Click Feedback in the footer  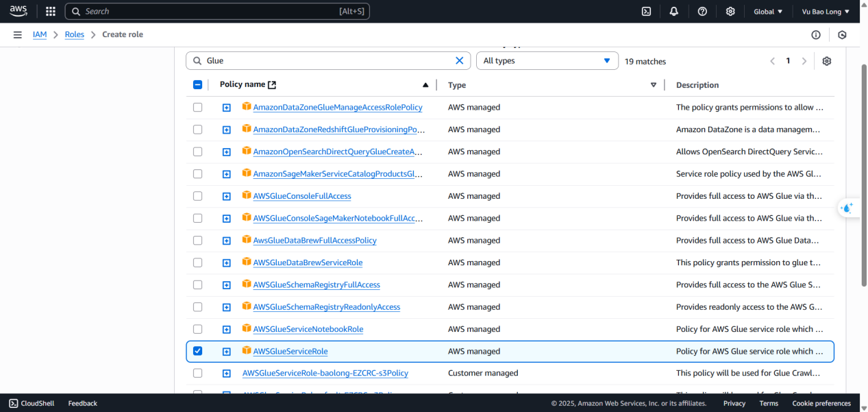[x=83, y=403]
